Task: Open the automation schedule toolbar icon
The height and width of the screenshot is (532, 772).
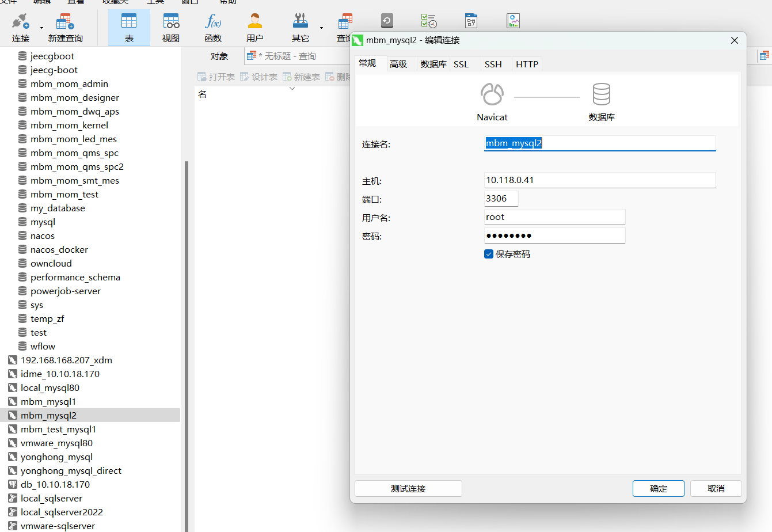Action: (429, 21)
